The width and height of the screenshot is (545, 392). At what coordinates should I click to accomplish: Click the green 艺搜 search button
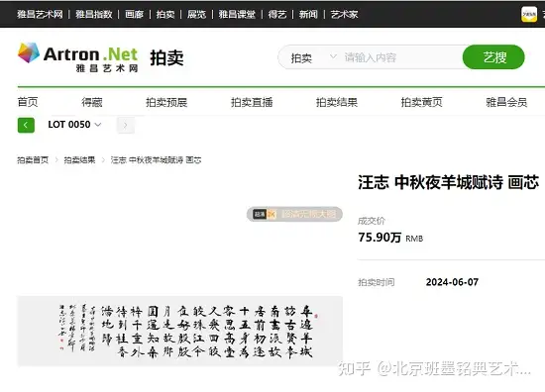493,57
